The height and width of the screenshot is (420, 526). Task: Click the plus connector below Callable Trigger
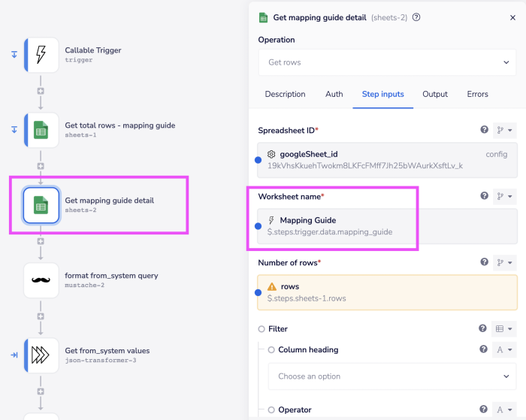coord(41,91)
